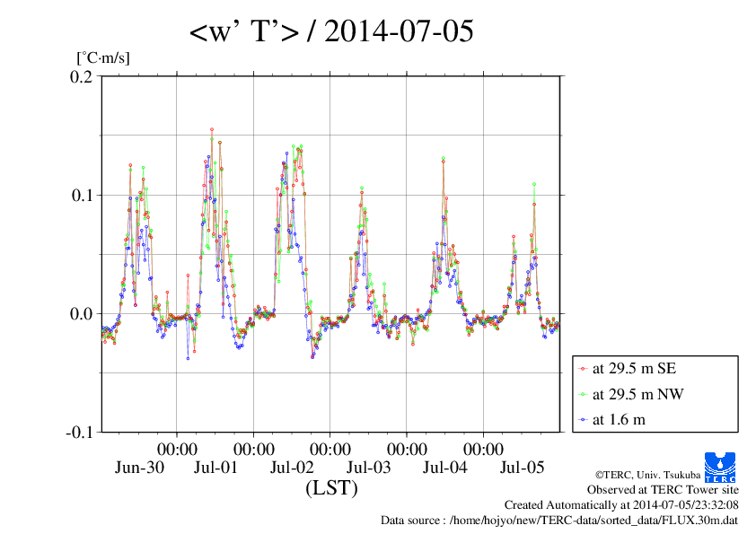Click the 0.0 y-axis value
Screen dimensions: 756x534
click(x=81, y=314)
